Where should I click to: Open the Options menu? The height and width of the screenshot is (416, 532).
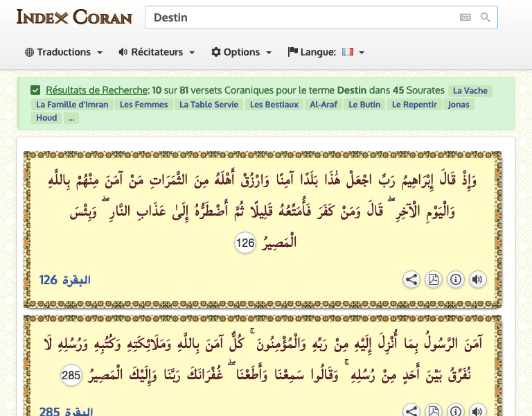pyautogui.click(x=242, y=52)
